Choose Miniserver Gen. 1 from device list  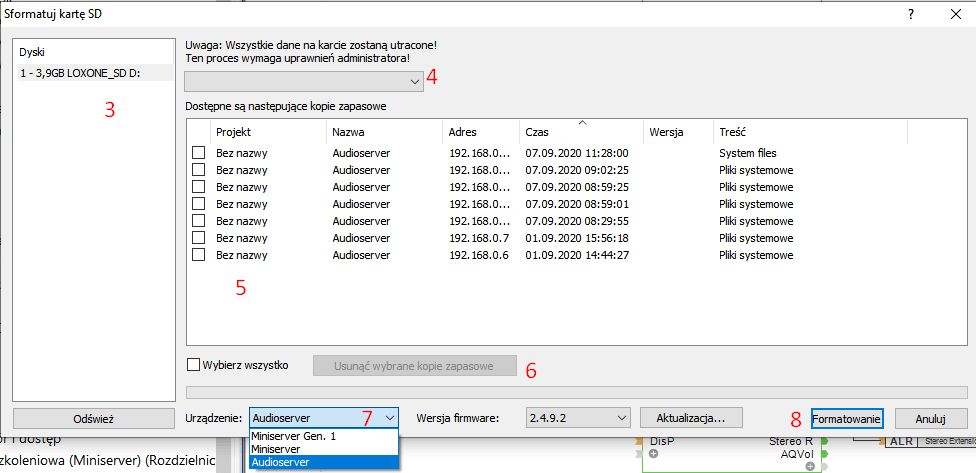[x=293, y=436]
